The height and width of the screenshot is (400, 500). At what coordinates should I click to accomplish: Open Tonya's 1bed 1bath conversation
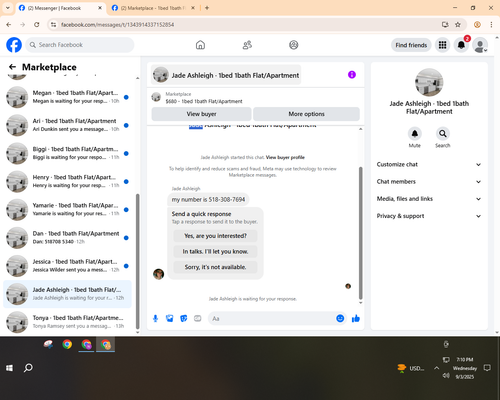pyautogui.click(x=68, y=322)
